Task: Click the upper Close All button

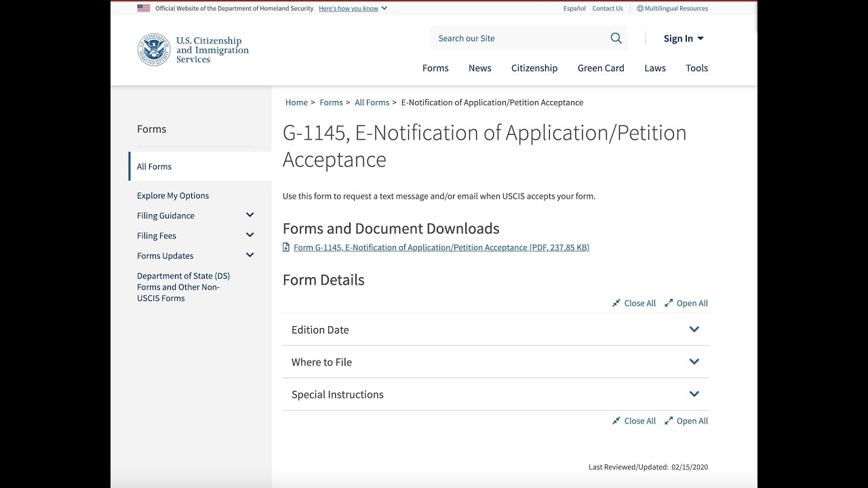Action: pyautogui.click(x=634, y=303)
